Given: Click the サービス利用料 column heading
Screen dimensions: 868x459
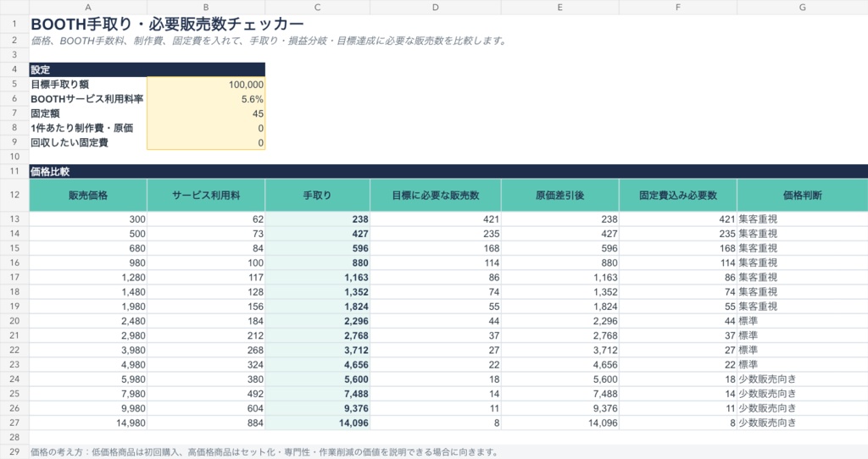Looking at the screenshot, I should [x=206, y=195].
